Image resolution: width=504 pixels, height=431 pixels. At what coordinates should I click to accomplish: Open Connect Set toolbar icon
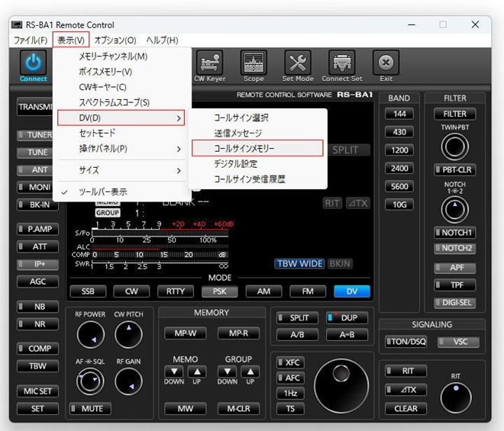[341, 64]
